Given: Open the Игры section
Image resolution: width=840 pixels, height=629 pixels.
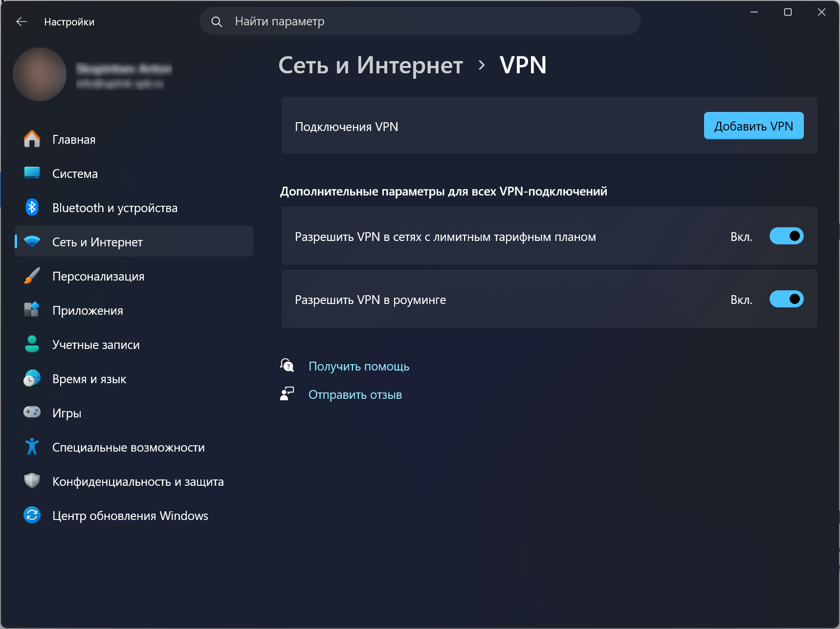Looking at the screenshot, I should click(x=134, y=413).
